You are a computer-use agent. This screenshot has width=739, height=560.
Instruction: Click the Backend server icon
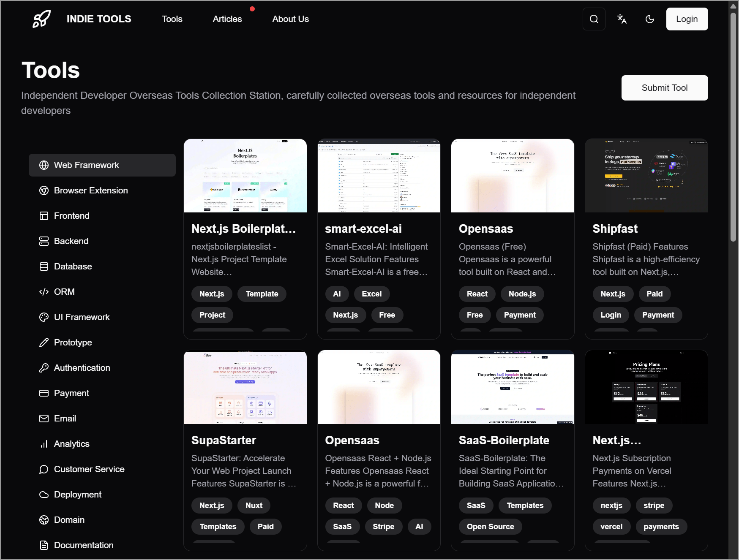(44, 241)
